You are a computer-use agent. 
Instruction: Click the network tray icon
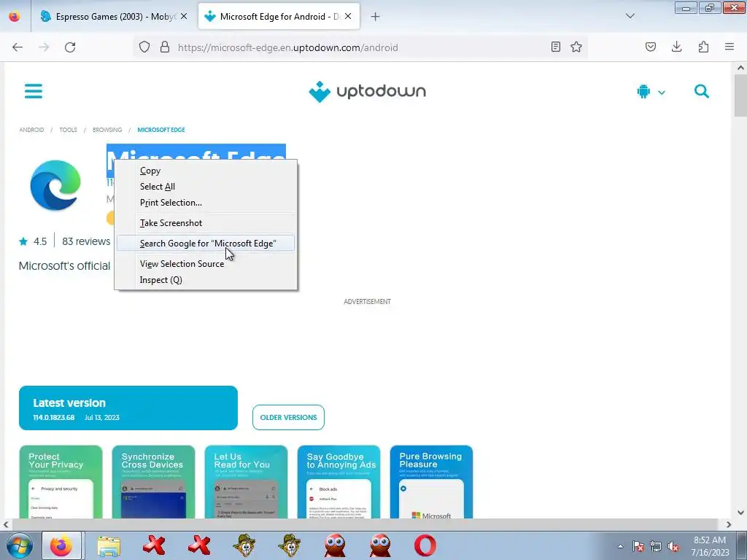(656, 546)
